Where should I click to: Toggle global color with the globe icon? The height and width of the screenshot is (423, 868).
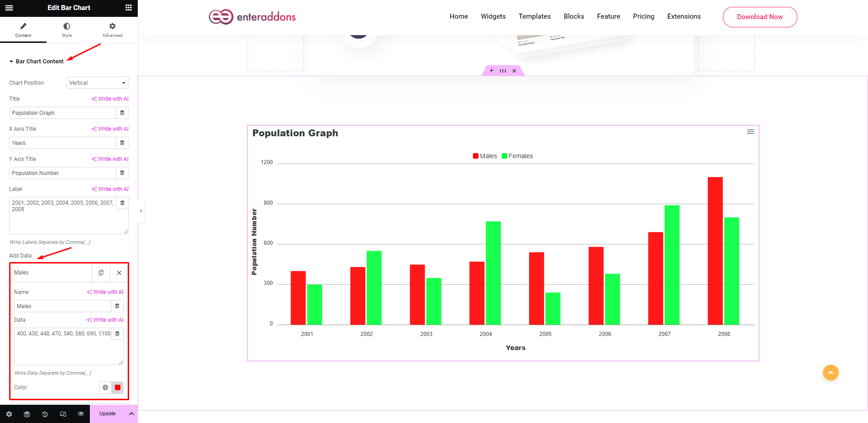(105, 387)
